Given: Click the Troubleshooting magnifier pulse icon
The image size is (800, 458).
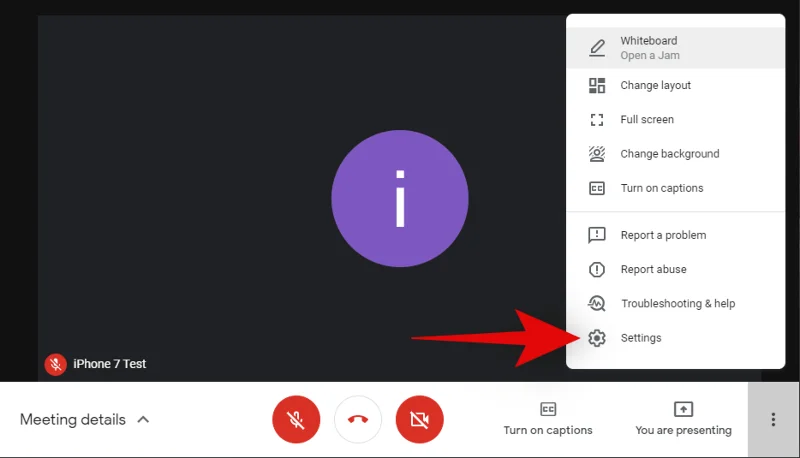Looking at the screenshot, I should (x=597, y=303).
